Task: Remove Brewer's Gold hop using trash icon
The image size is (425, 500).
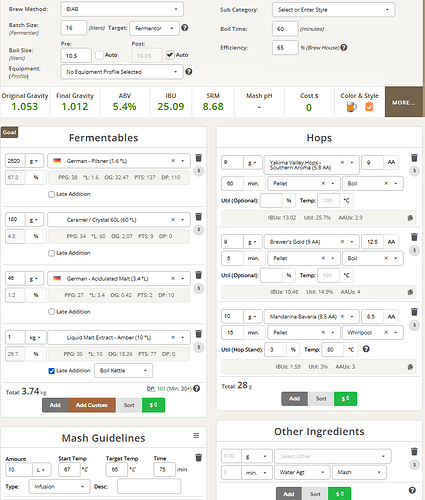Action: click(x=414, y=237)
